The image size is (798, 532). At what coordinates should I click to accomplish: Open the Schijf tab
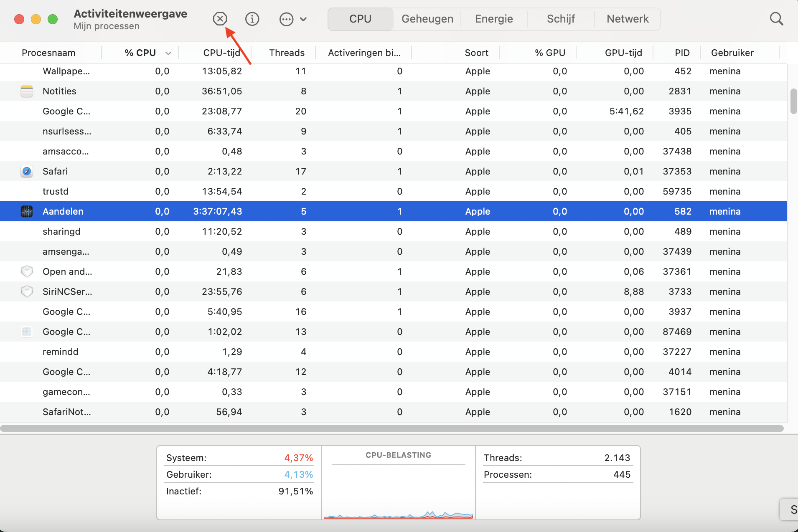pyautogui.click(x=561, y=19)
